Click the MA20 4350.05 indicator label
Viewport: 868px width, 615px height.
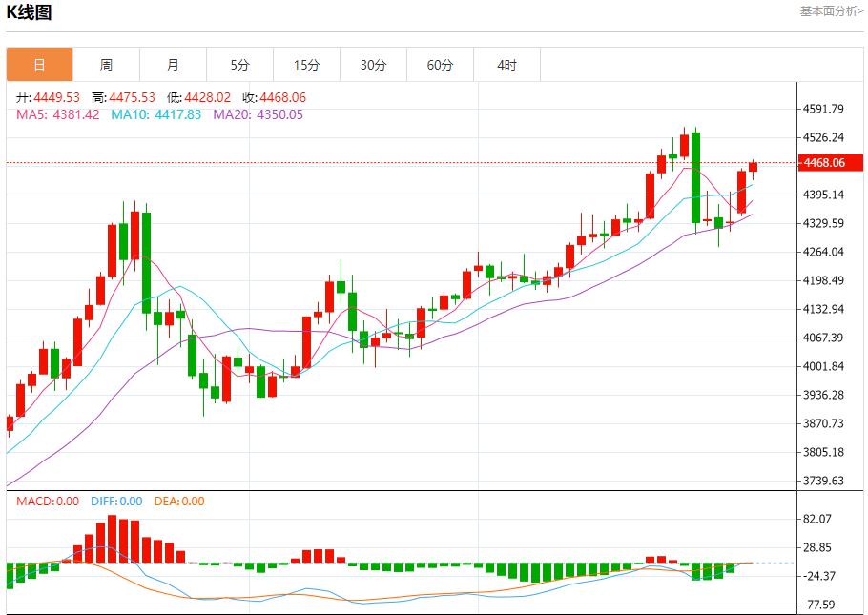tap(258, 114)
